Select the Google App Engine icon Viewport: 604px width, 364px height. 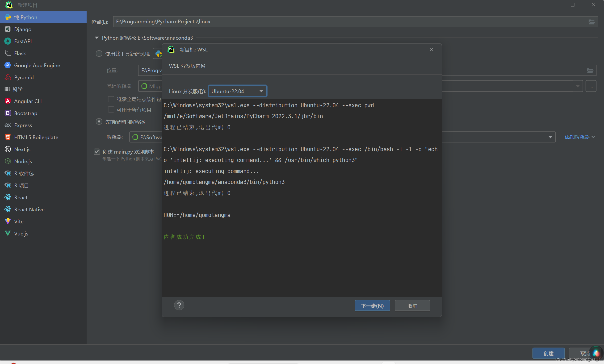(8, 65)
